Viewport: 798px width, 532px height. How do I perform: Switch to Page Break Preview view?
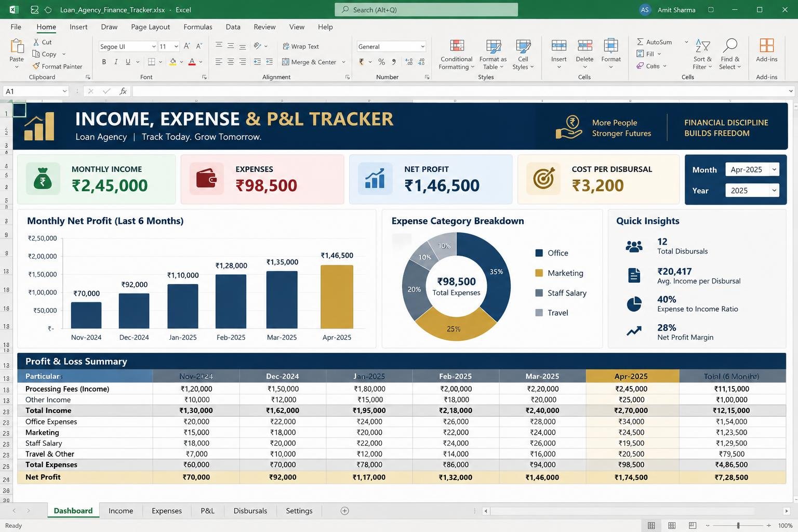[x=693, y=526]
